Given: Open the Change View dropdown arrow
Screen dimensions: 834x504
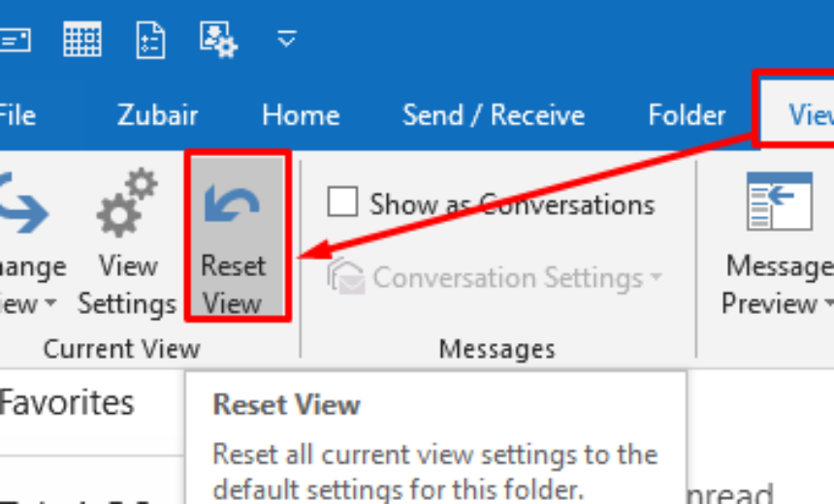Looking at the screenshot, I should [50, 304].
